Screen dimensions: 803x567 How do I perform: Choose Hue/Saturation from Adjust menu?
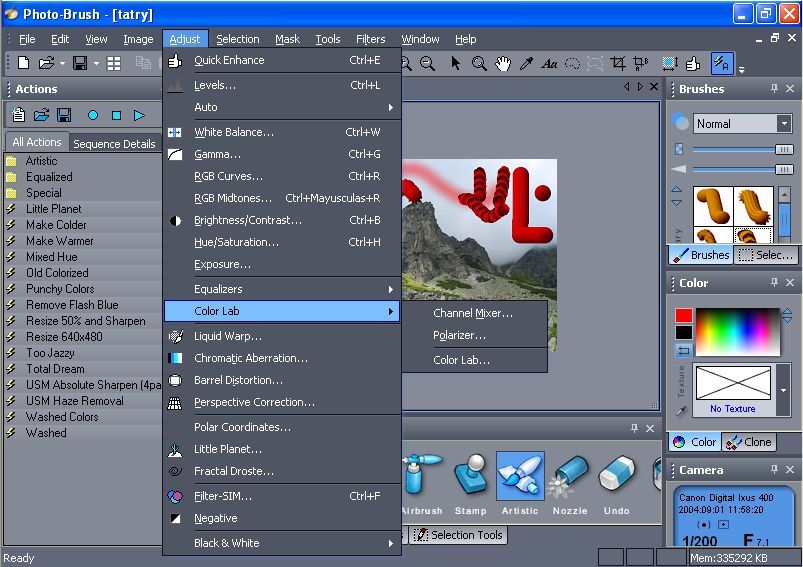(x=282, y=242)
